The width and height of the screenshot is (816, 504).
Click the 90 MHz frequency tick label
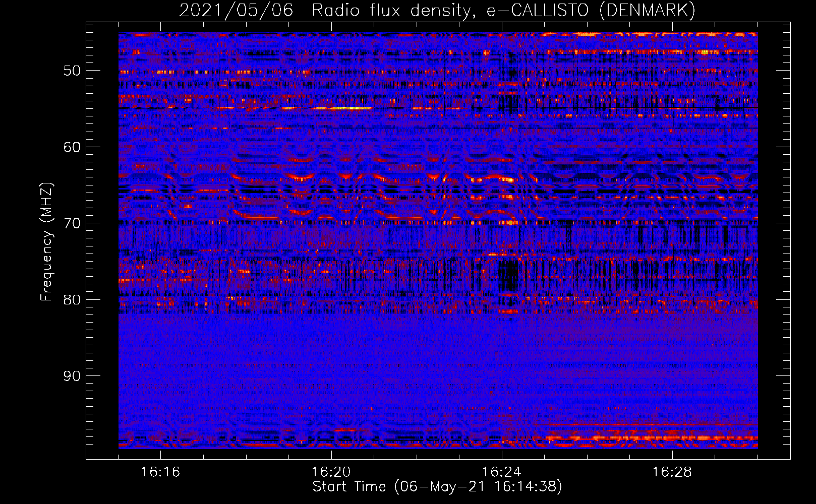click(x=72, y=376)
